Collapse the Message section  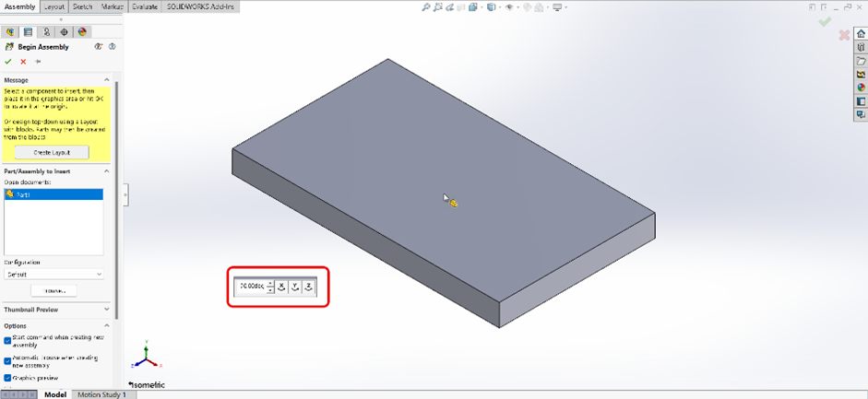point(107,80)
